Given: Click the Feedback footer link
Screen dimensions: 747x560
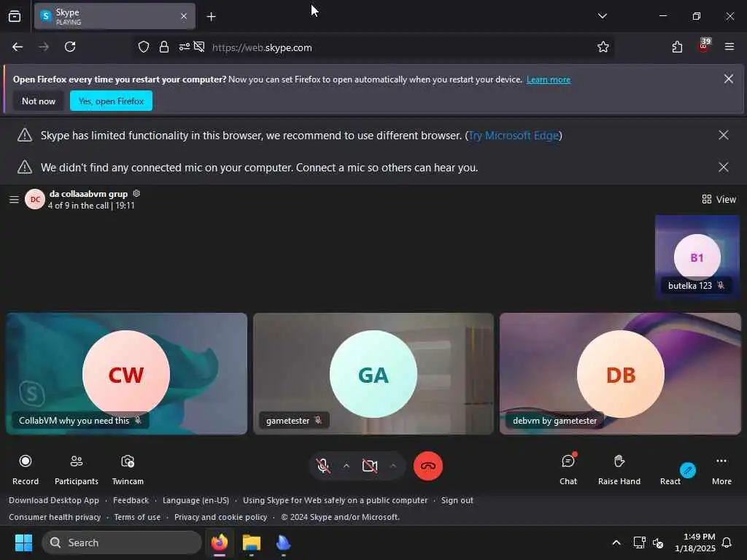Looking at the screenshot, I should (131, 500).
